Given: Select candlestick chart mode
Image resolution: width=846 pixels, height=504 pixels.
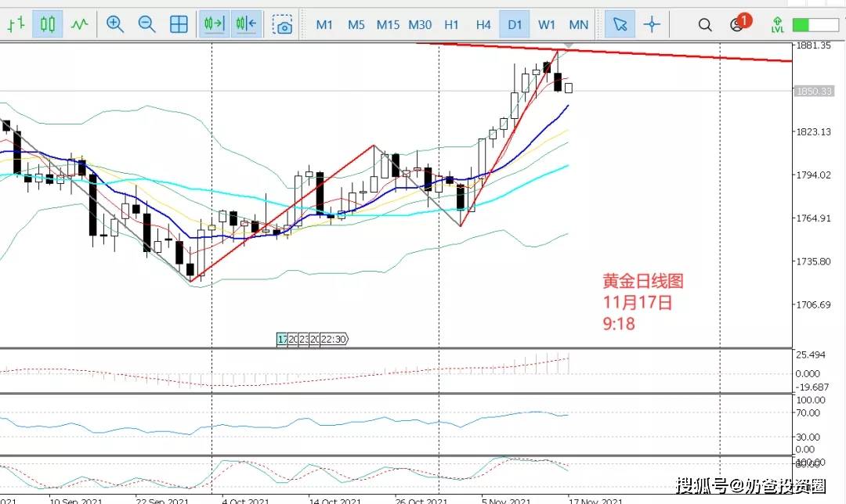Looking at the screenshot, I should pyautogui.click(x=47, y=24).
